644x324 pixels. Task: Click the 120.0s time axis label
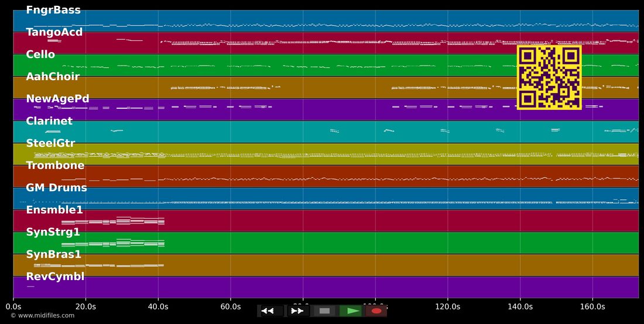pos(448,306)
